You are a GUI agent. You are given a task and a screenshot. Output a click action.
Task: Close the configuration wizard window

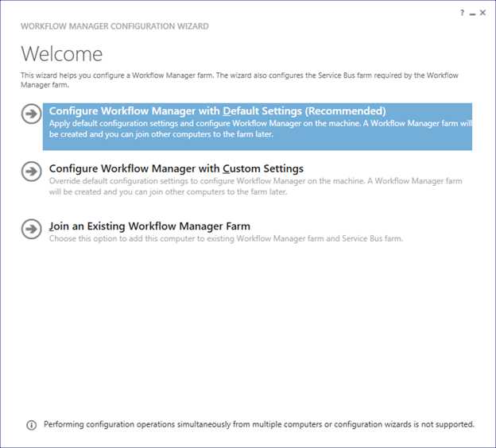[482, 13]
